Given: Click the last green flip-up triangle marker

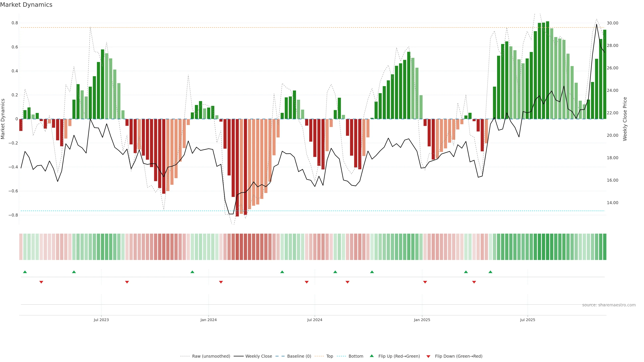Looking at the screenshot, I should (490, 272).
